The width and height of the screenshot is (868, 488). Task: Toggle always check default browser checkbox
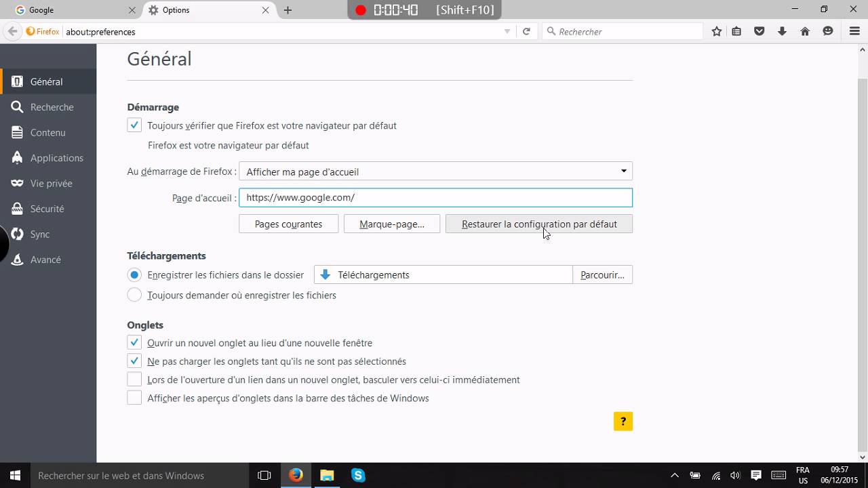134,125
